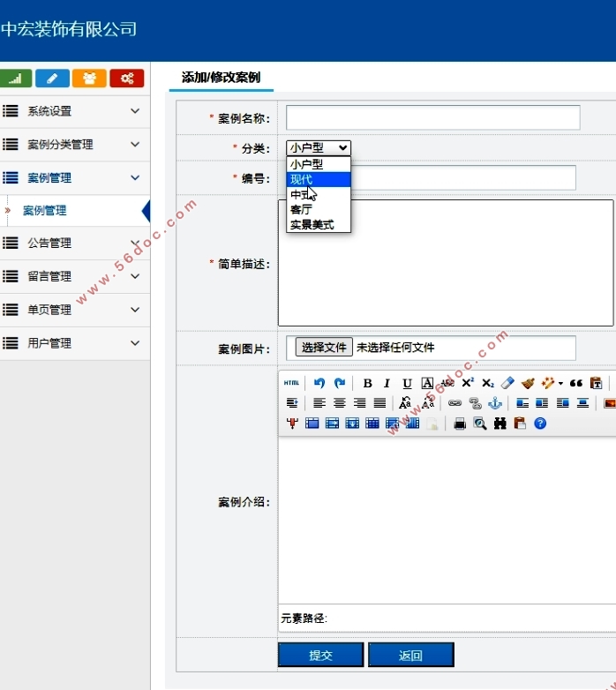Open 案例管理 submenu item
This screenshot has width=616, height=690.
click(x=44, y=211)
